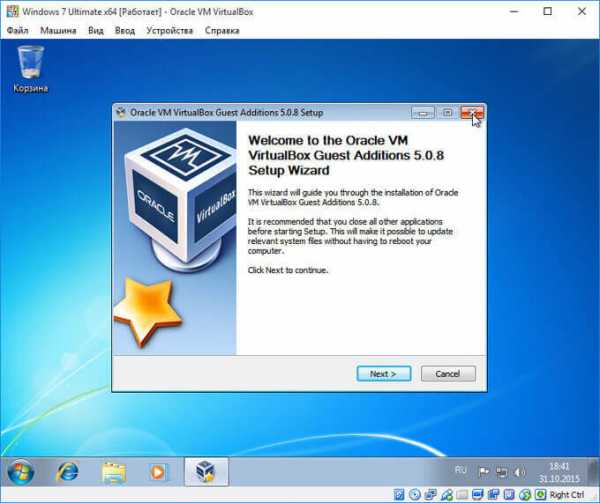Cancel the Guest Additions setup
The image size is (600, 503).
click(x=447, y=373)
